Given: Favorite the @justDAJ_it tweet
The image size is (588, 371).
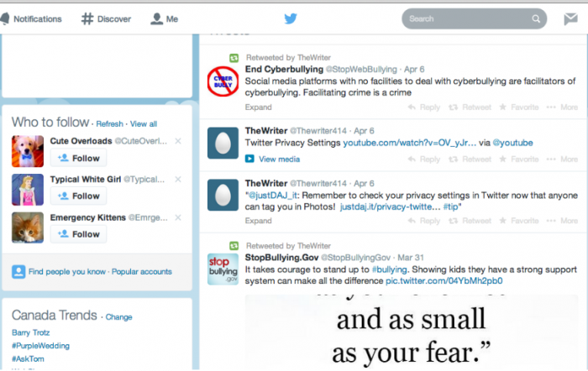Looking at the screenshot, I should click(519, 221).
